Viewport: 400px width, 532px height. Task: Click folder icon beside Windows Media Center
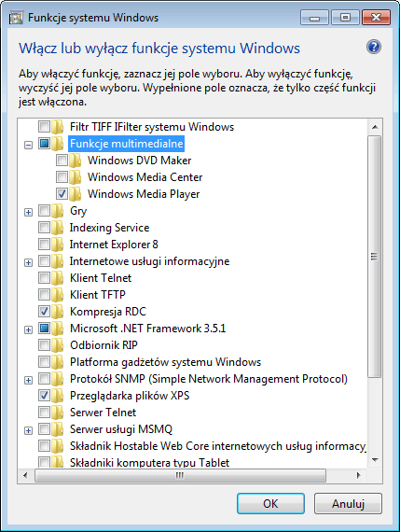76,177
